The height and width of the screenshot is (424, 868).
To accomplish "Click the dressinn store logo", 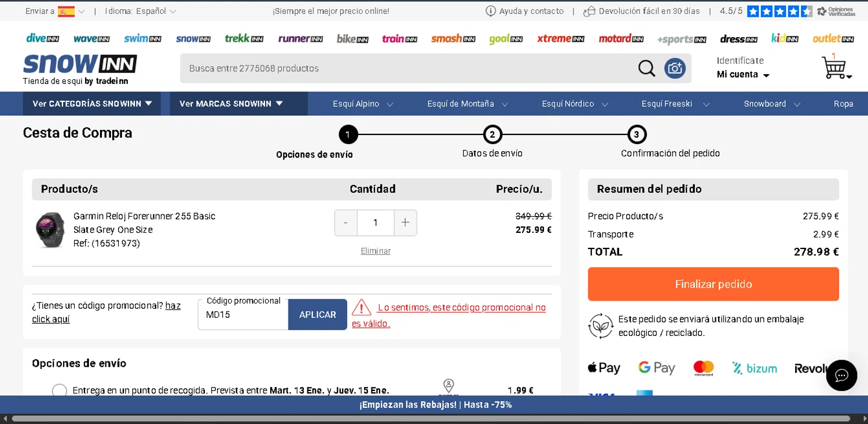I will [738, 39].
